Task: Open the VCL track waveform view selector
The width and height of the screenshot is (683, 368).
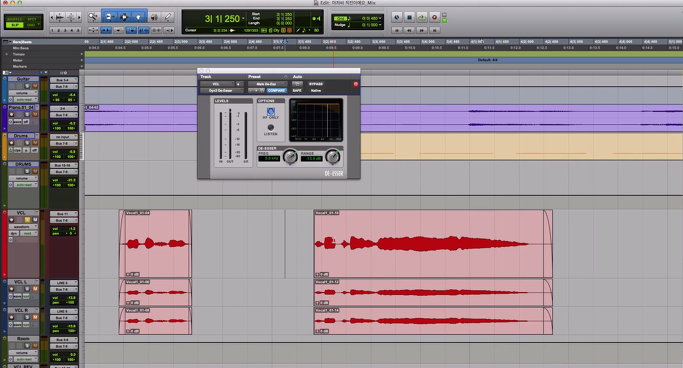Action: pos(23,227)
